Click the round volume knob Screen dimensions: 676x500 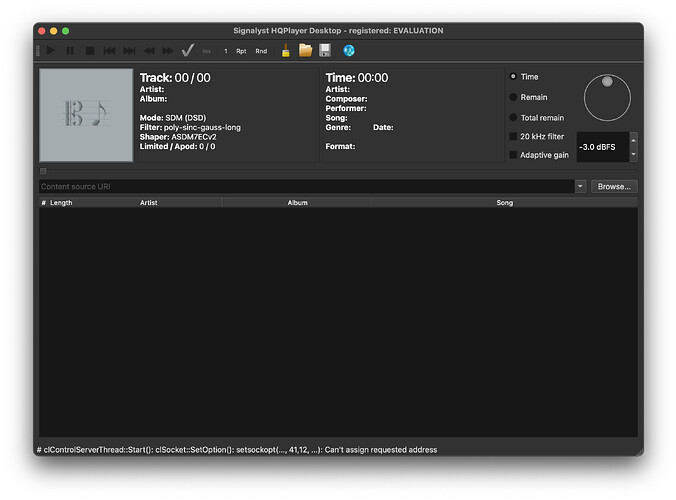pyautogui.click(x=607, y=98)
